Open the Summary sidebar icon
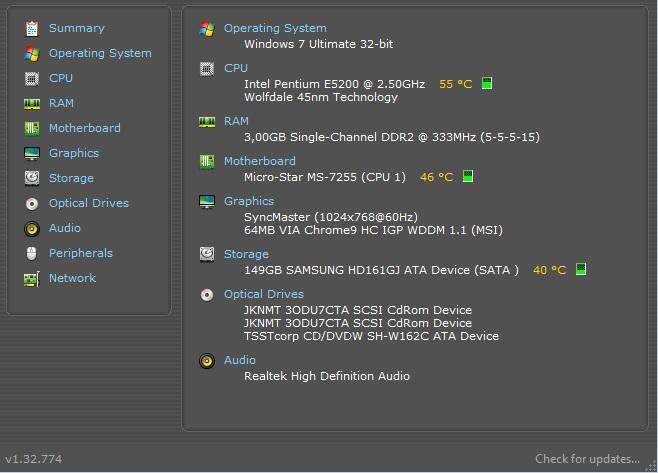 click(32, 29)
